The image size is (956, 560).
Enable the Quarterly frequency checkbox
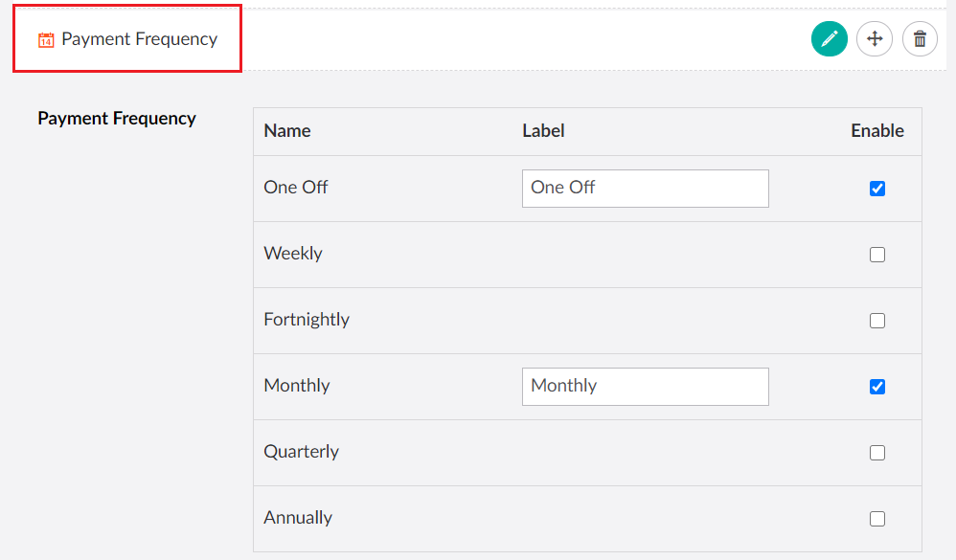877,453
